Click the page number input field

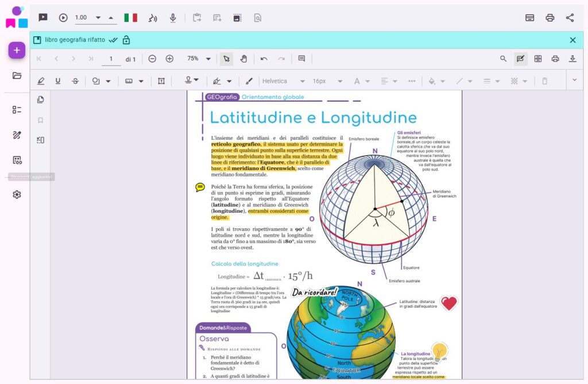pyautogui.click(x=111, y=59)
